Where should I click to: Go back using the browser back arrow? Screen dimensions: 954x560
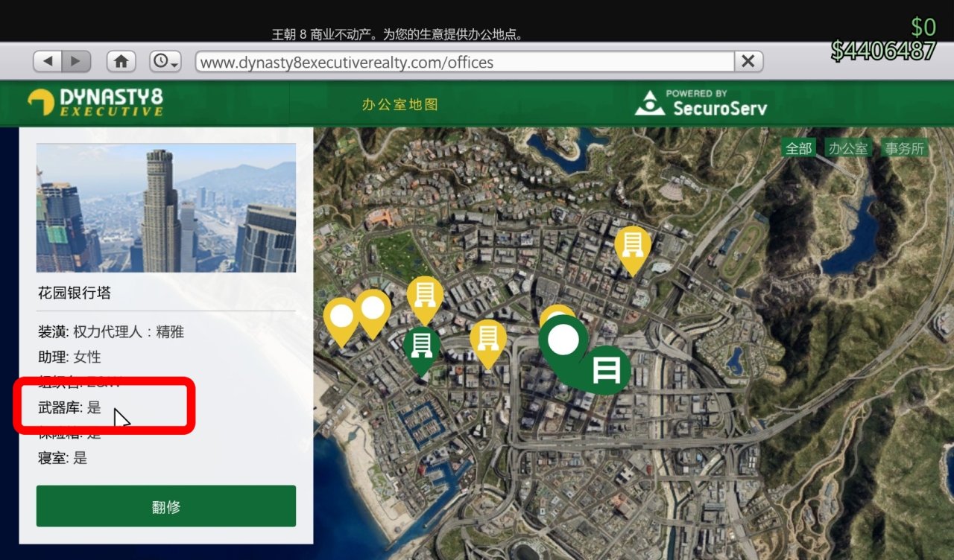tap(48, 62)
